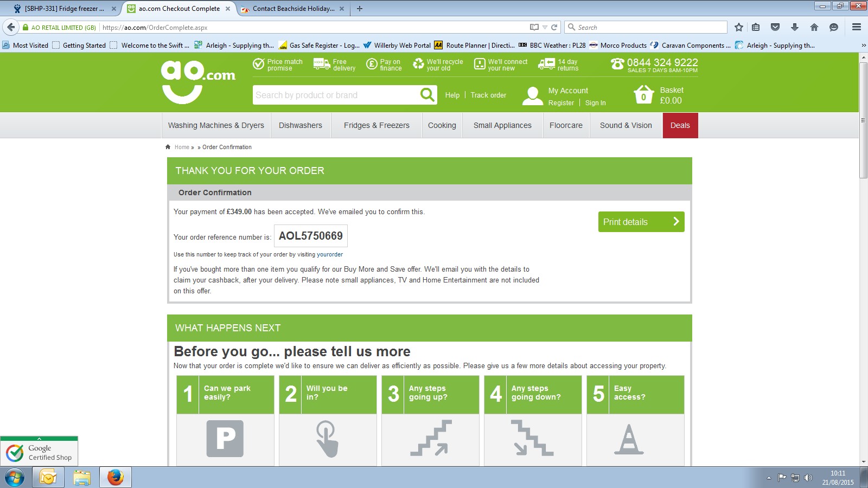Image resolution: width=868 pixels, height=488 pixels.
Task: Open the Sound & Vision menu
Action: click(x=626, y=125)
